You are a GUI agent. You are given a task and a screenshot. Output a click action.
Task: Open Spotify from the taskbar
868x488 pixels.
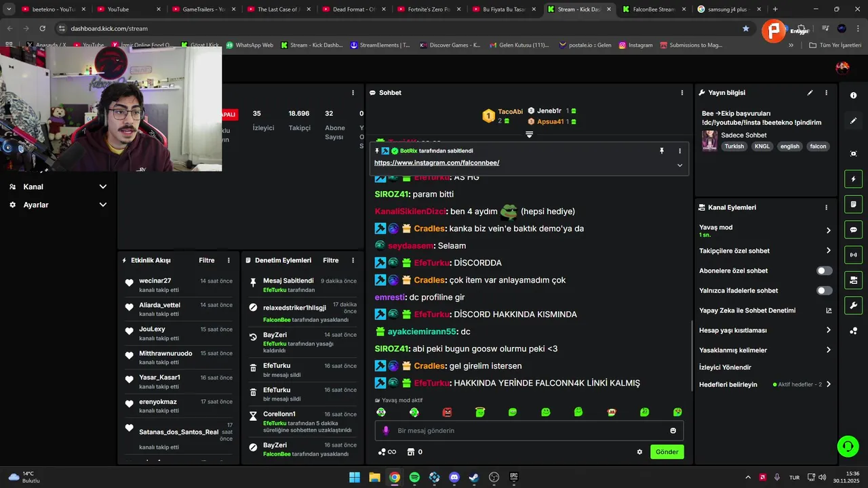click(x=414, y=477)
